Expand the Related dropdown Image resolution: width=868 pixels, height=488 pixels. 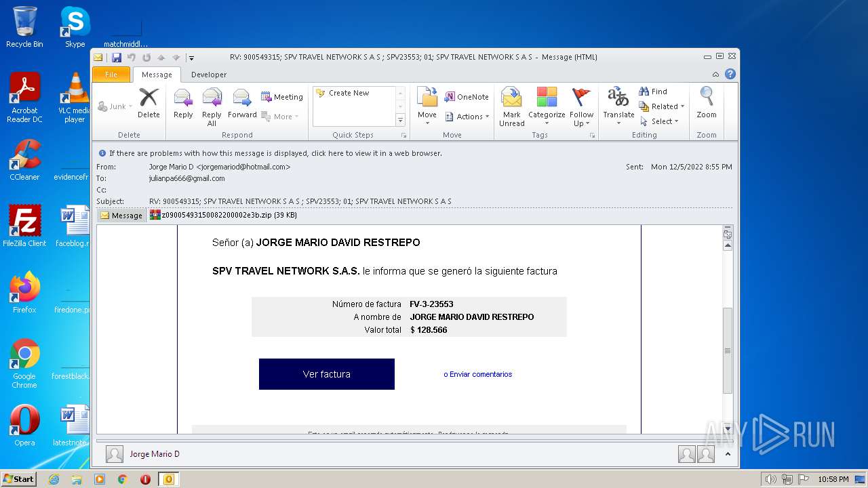pos(662,106)
